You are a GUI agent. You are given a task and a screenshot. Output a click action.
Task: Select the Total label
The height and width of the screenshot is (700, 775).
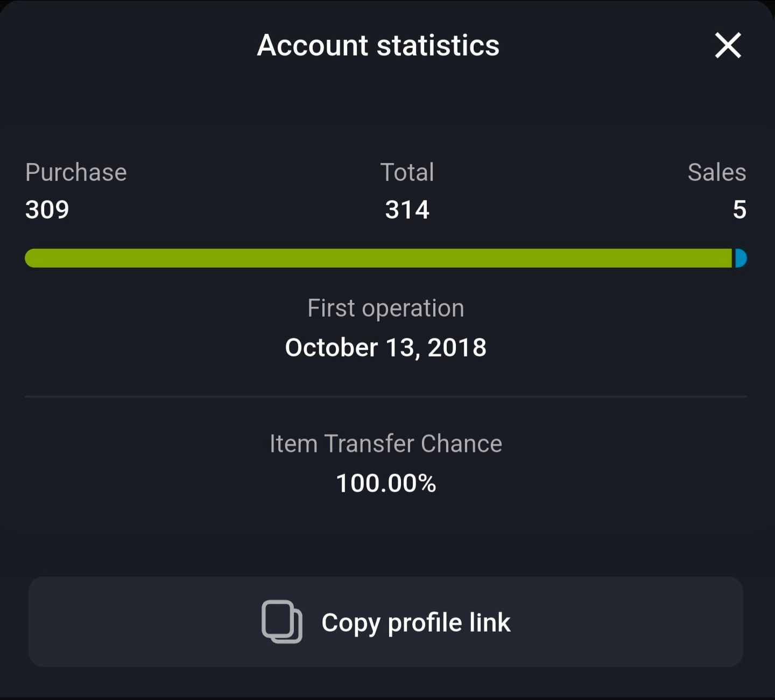tap(407, 173)
